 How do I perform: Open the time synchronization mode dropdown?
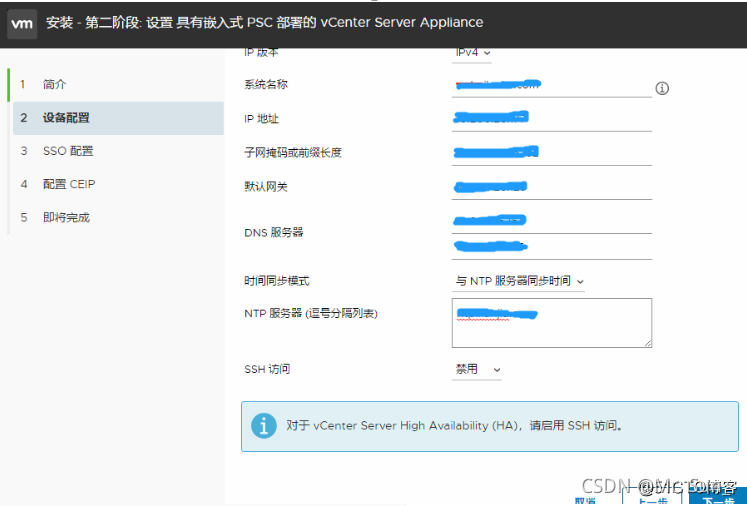(518, 281)
